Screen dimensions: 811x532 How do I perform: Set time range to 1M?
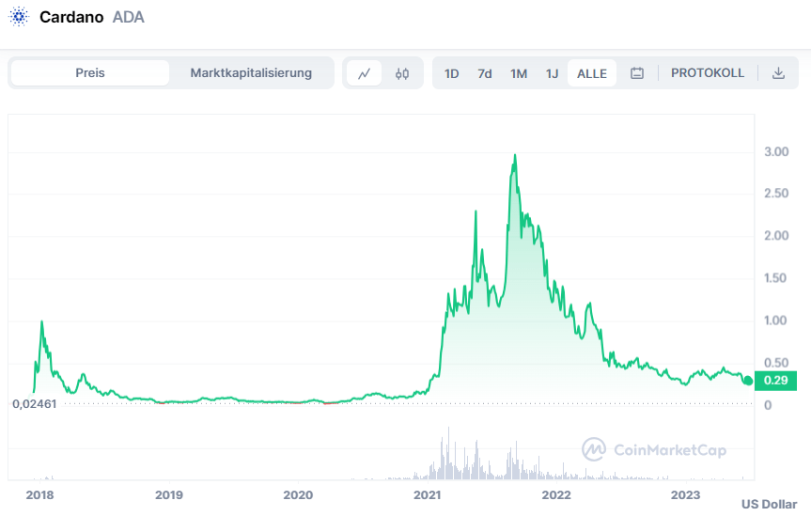click(x=519, y=73)
